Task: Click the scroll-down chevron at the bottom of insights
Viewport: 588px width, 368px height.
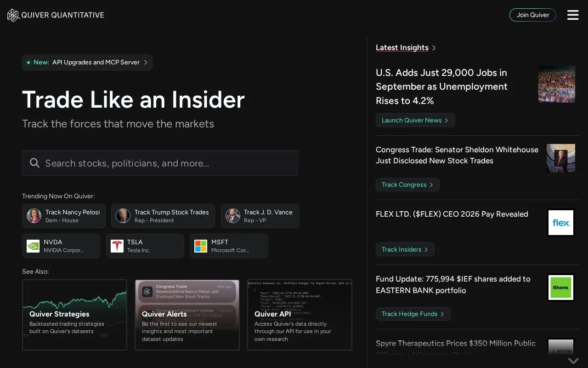Action: click(x=573, y=361)
